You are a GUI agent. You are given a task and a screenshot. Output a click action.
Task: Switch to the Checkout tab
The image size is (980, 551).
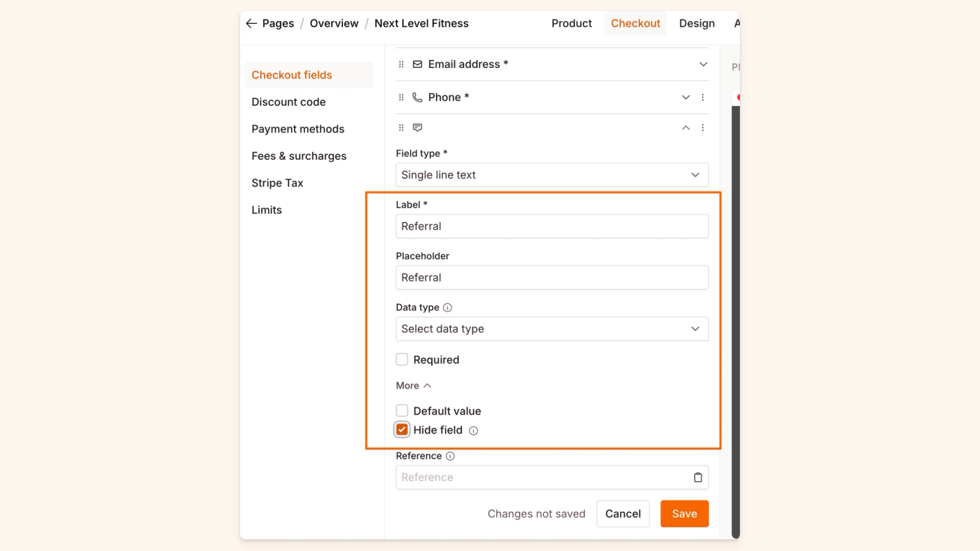point(636,23)
